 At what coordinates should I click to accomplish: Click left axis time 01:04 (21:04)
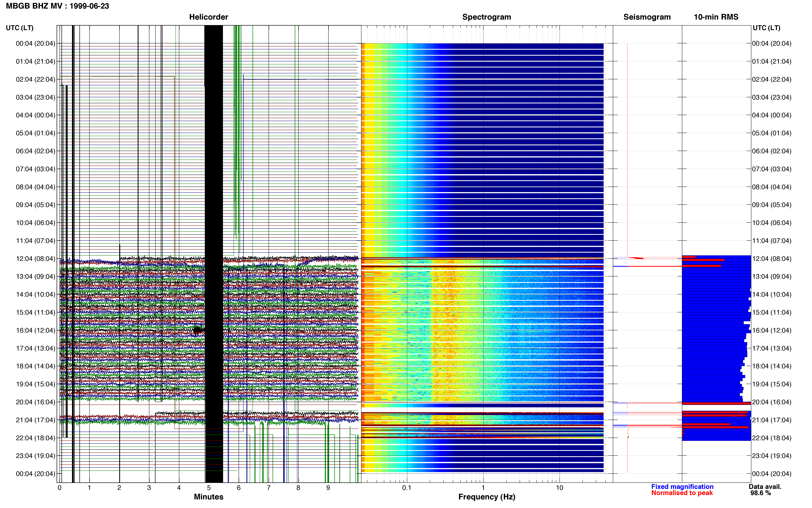[36, 61]
